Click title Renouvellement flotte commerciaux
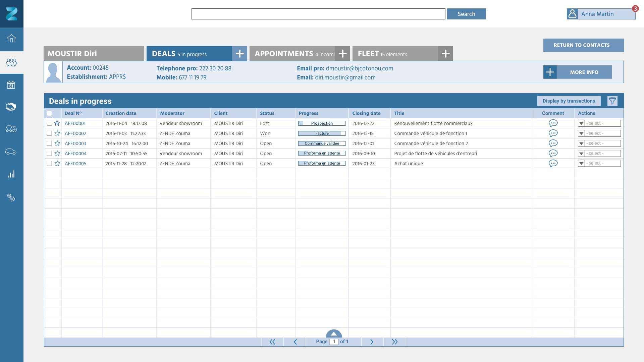 tap(433, 123)
